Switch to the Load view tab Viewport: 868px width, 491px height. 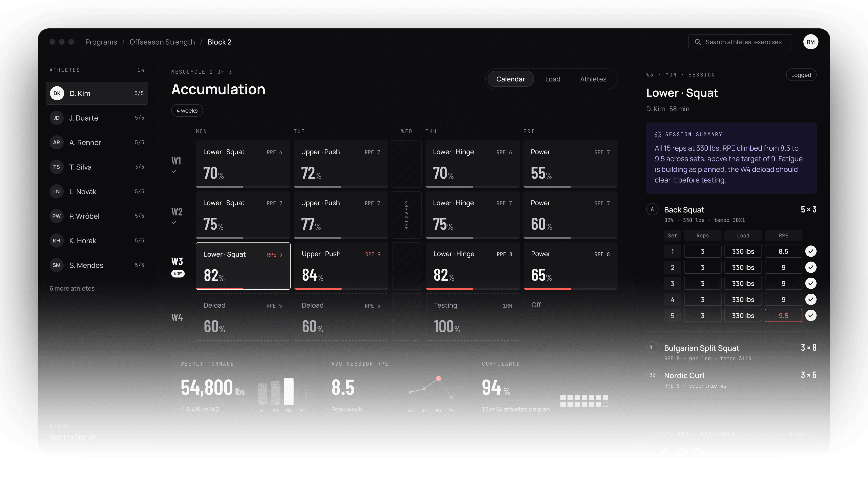click(553, 79)
